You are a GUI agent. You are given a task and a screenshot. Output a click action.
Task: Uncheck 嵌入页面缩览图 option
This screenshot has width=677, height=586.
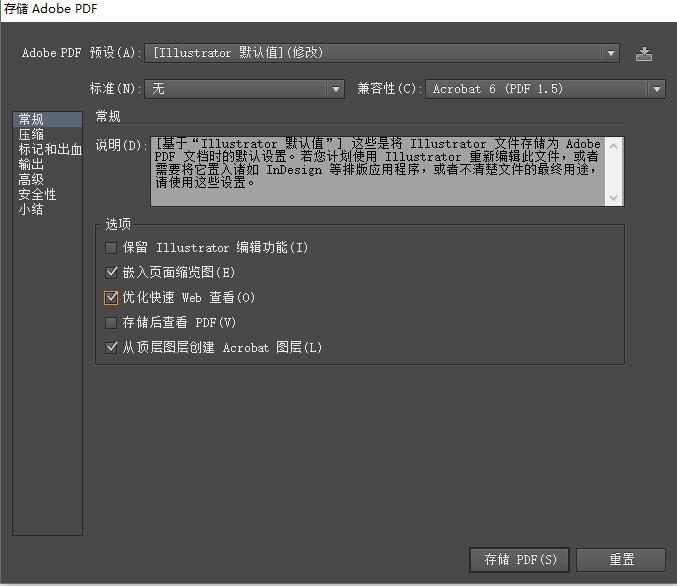pos(111,272)
